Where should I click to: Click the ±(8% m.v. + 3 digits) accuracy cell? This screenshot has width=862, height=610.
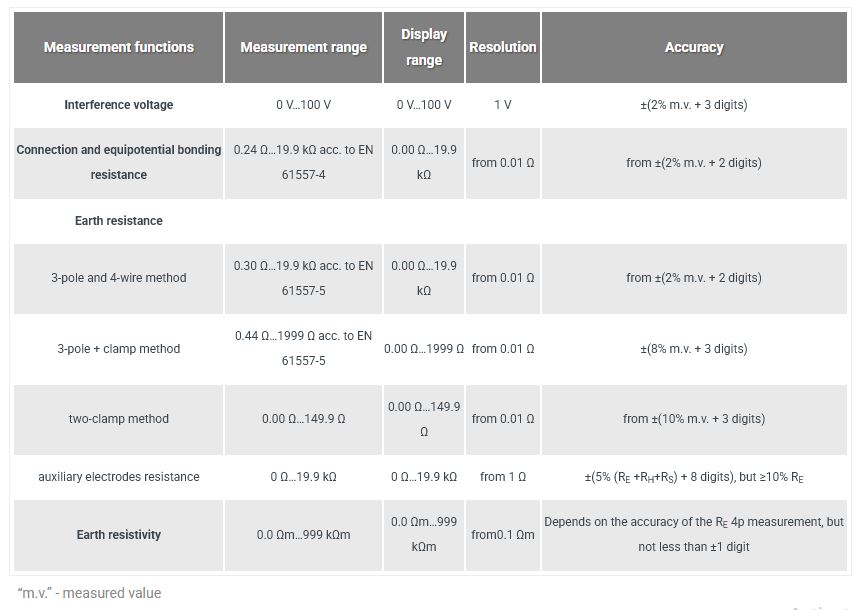pyautogui.click(x=694, y=349)
